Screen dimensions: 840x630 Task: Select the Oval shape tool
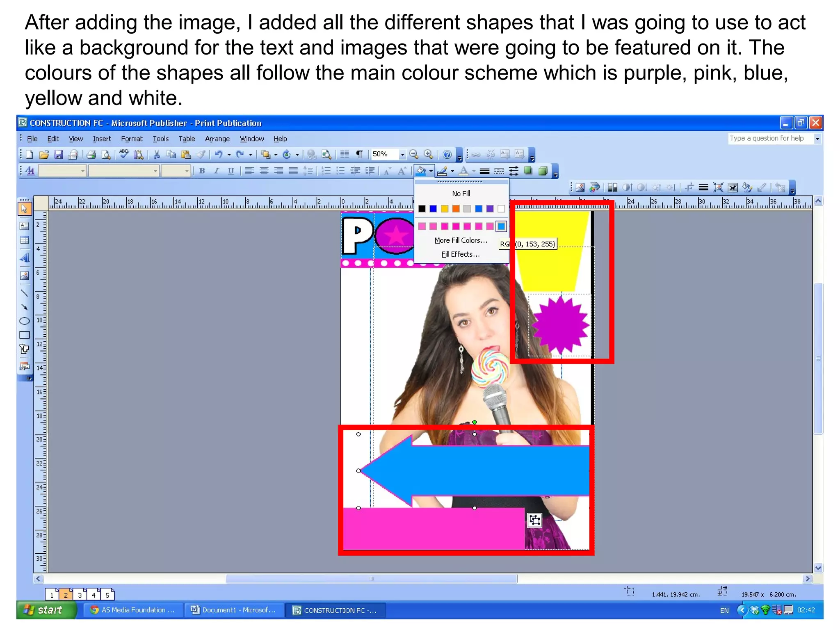24,321
